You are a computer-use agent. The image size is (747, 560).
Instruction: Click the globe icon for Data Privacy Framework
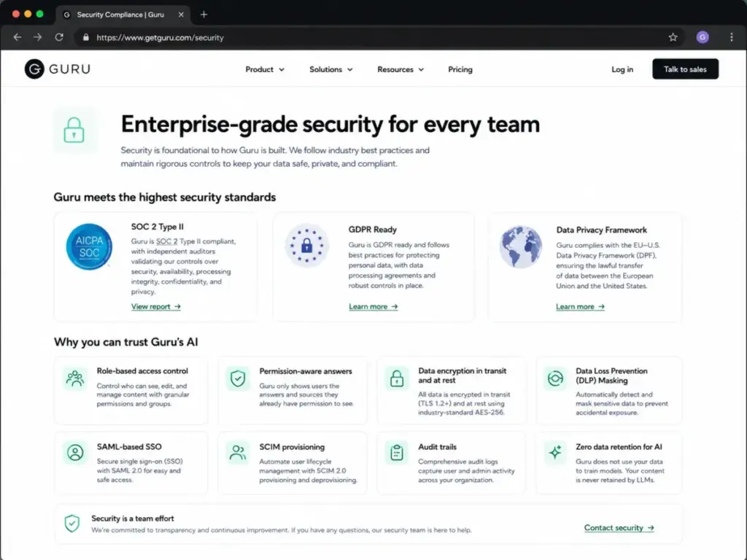point(521,246)
